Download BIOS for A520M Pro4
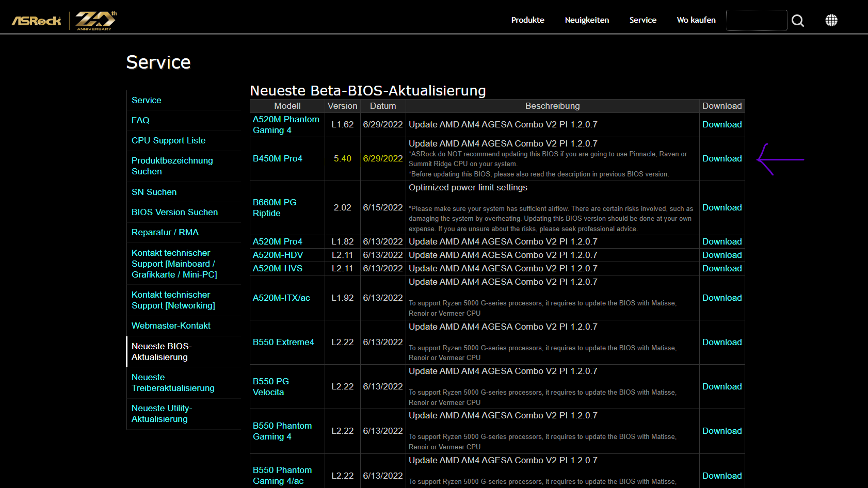The width and height of the screenshot is (868, 488). (722, 241)
